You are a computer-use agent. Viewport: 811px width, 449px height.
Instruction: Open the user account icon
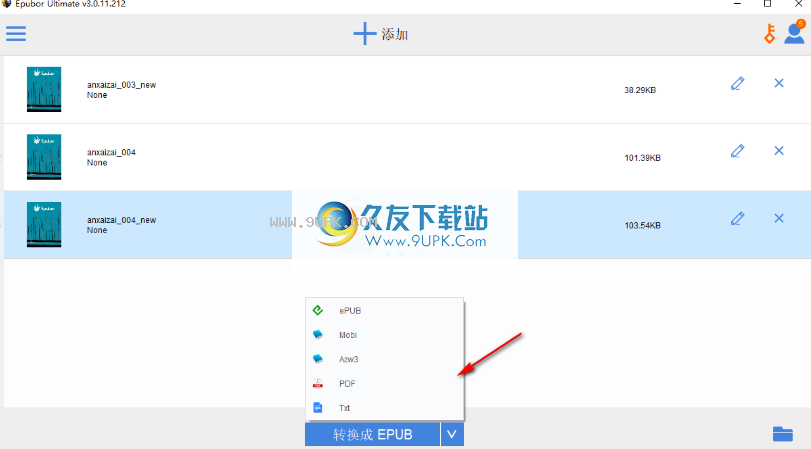(x=794, y=32)
